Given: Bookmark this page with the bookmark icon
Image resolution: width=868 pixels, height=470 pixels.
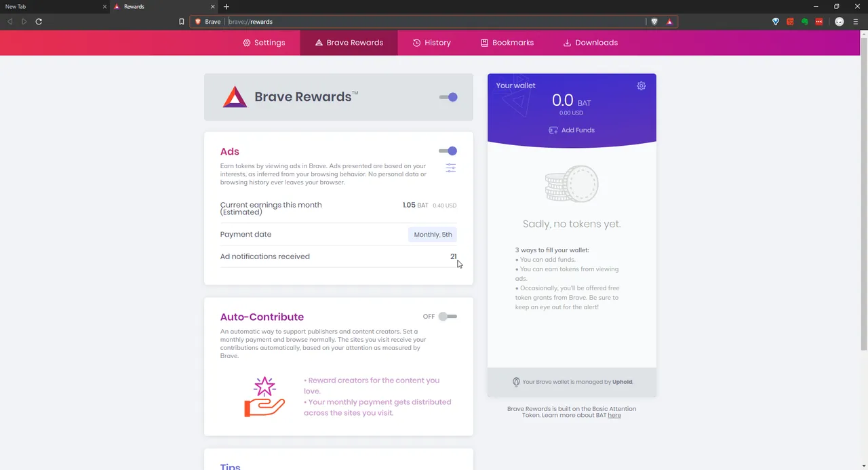Looking at the screenshot, I should pyautogui.click(x=181, y=22).
